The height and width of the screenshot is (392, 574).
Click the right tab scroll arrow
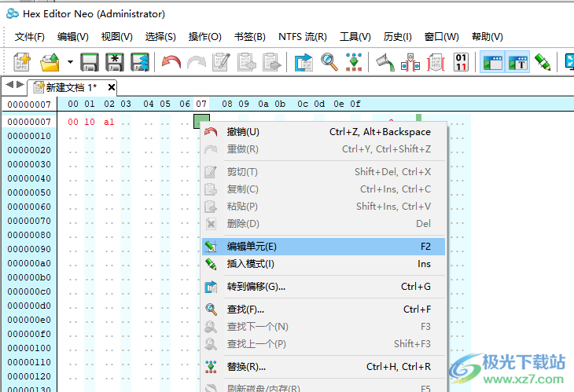click(x=20, y=85)
